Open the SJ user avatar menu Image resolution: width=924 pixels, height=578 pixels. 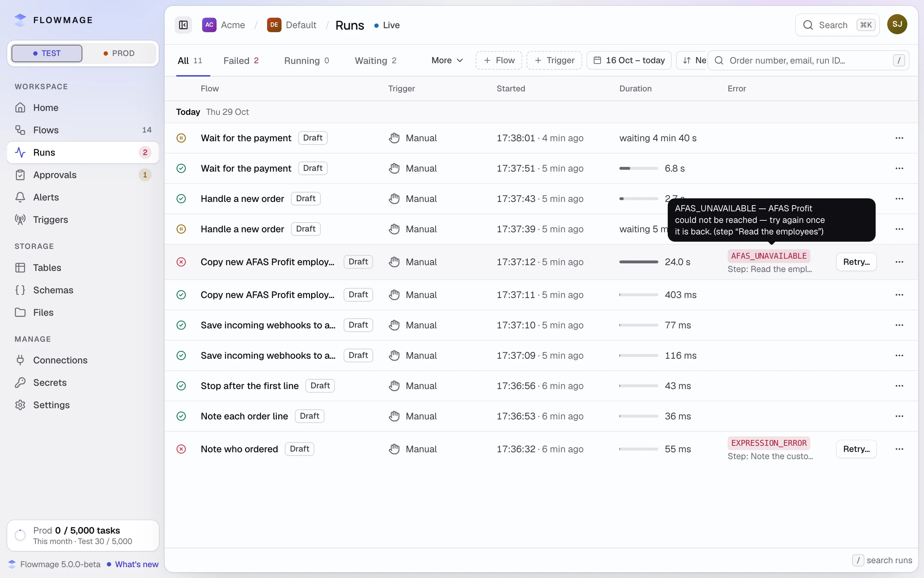point(897,25)
